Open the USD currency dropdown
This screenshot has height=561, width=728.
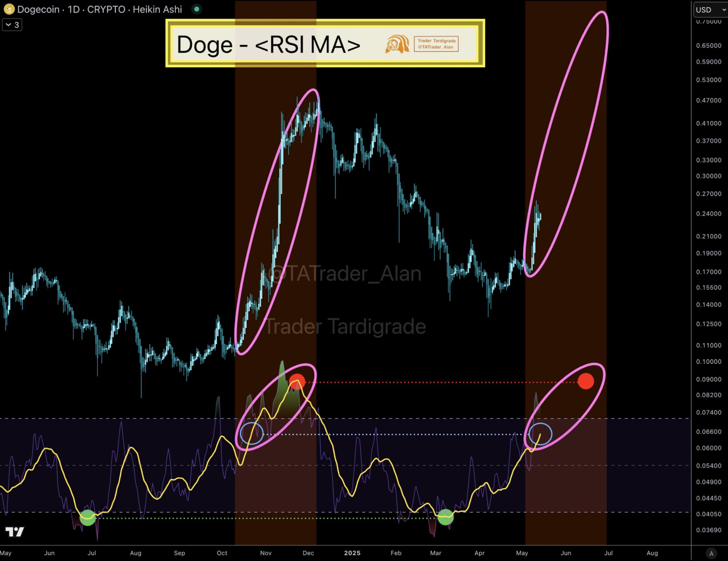(710, 10)
